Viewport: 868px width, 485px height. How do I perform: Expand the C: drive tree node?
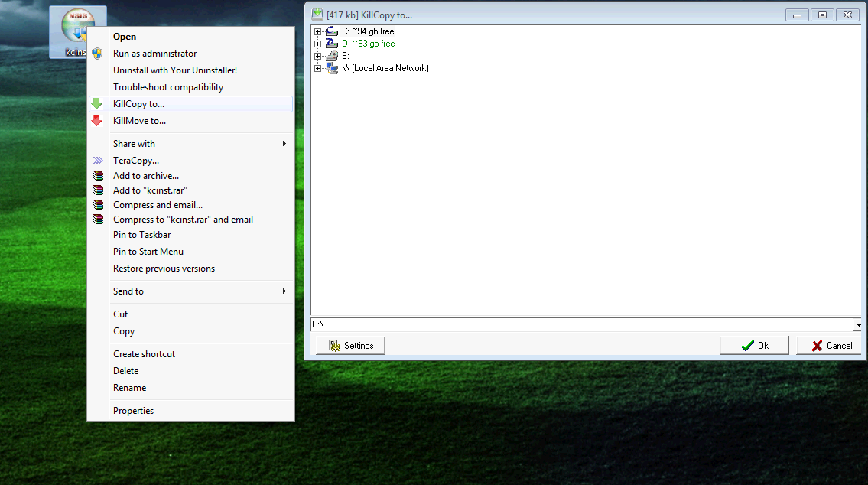(x=317, y=31)
